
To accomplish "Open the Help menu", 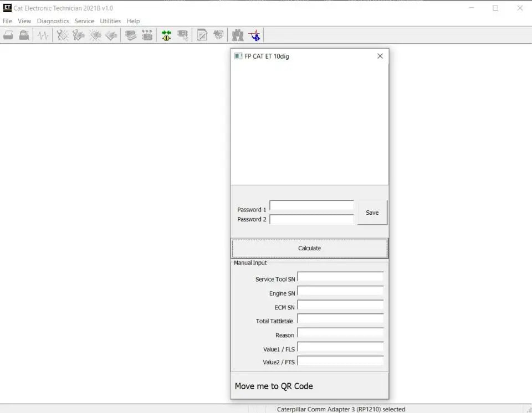I will coord(133,20).
